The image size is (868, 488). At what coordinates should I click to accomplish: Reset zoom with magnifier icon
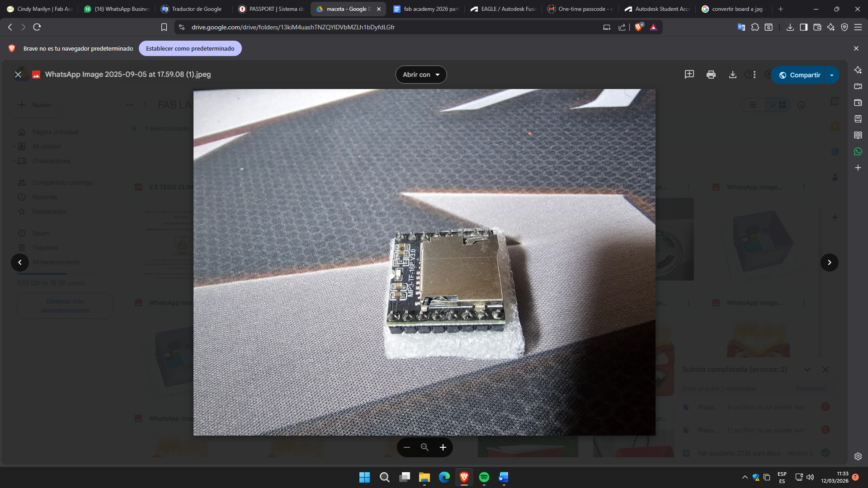pos(425,447)
